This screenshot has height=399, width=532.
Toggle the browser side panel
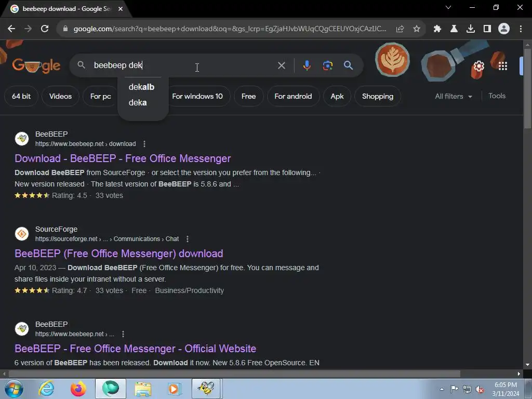(487, 29)
